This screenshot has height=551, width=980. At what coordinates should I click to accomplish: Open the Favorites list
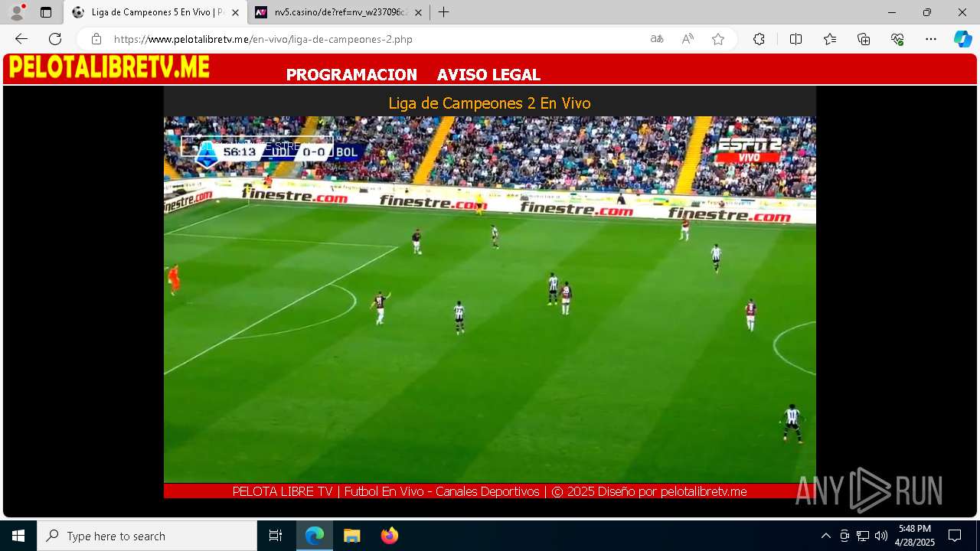click(x=830, y=39)
